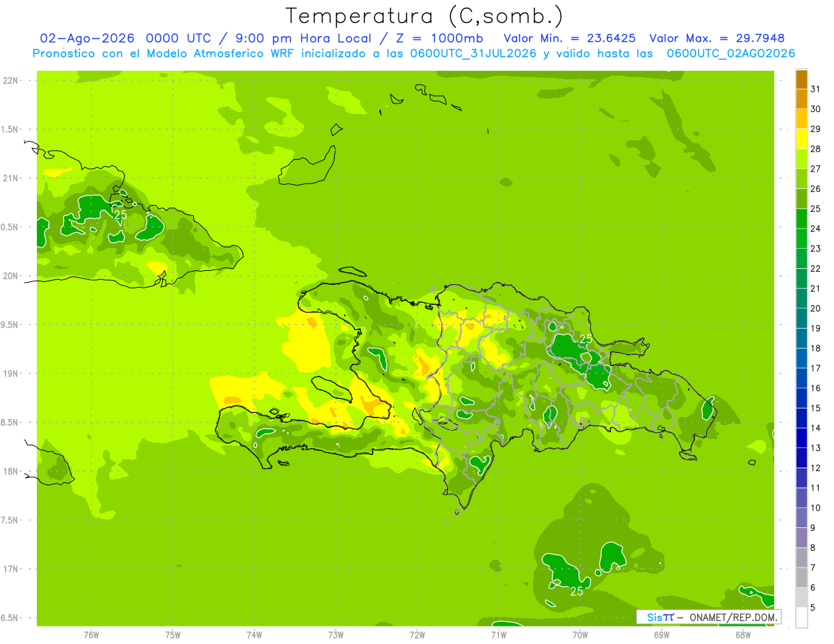Click the 9.5N latitude label
Viewport: 834px width, 644px height.
10,325
